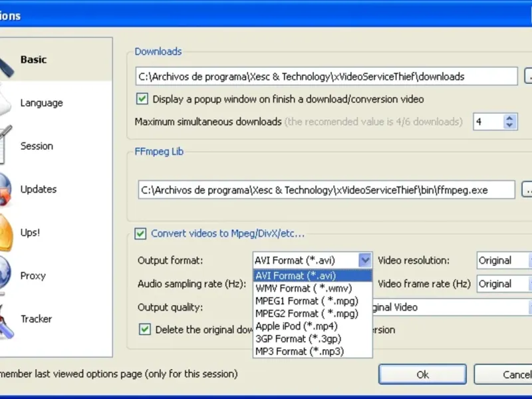Open the Output quality dropdown
The image size is (532, 399).
coord(452,307)
